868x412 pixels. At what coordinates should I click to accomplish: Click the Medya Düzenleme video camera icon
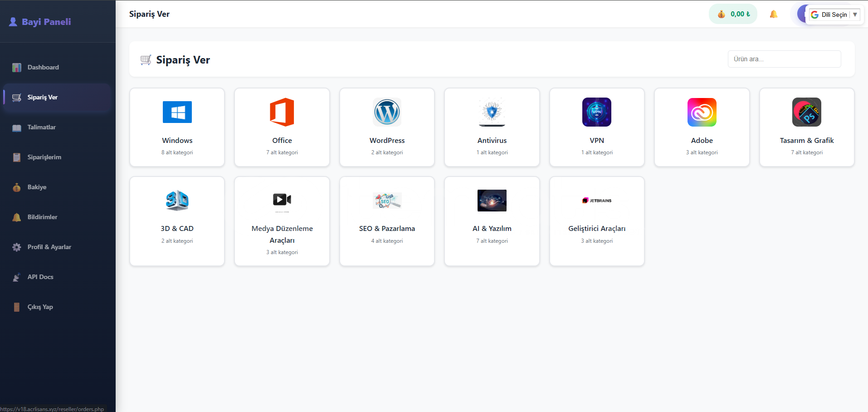(282, 200)
